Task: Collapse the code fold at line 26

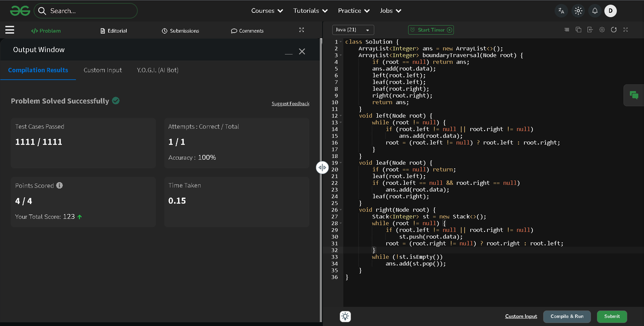Action: [341, 210]
